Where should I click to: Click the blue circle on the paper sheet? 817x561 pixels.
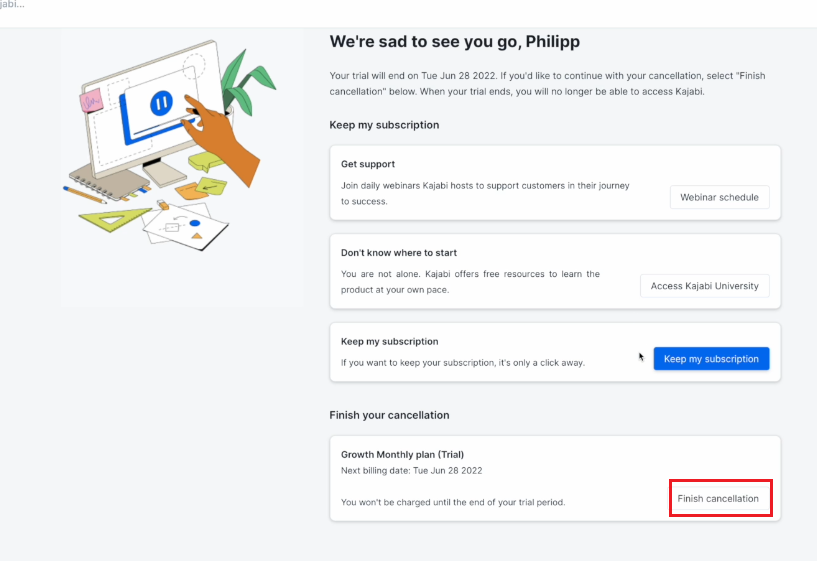coord(195,223)
